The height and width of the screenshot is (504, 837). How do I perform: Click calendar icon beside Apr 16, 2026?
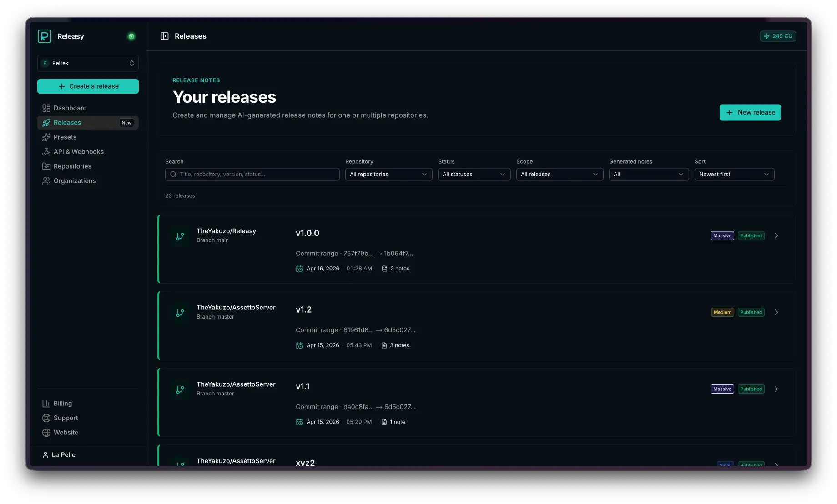pos(299,269)
